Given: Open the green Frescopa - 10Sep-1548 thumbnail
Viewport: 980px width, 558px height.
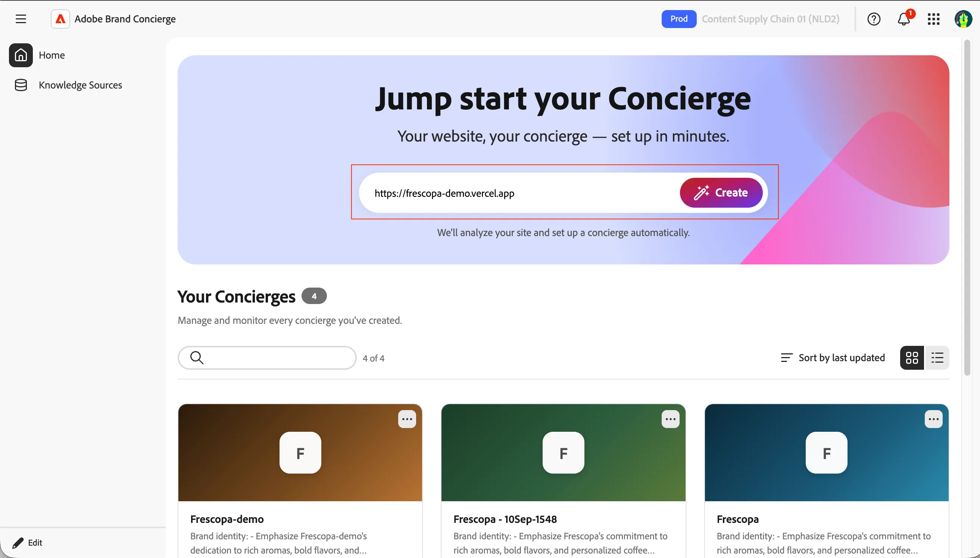Looking at the screenshot, I should [x=563, y=453].
